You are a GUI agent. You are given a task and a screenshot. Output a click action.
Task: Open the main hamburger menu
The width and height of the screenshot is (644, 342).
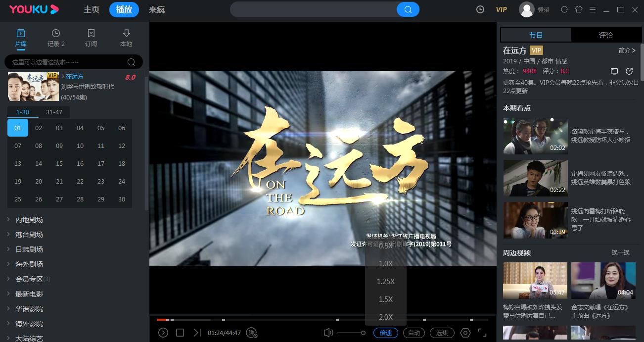tap(593, 9)
